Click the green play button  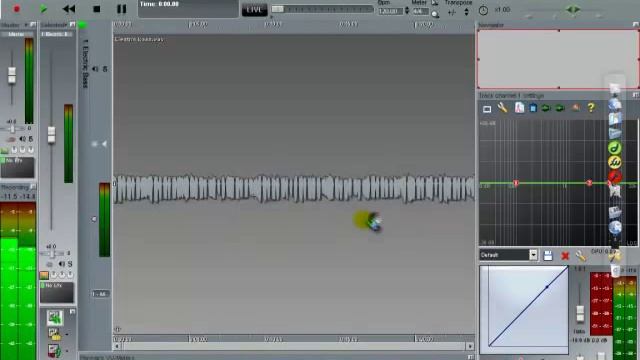click(43, 9)
